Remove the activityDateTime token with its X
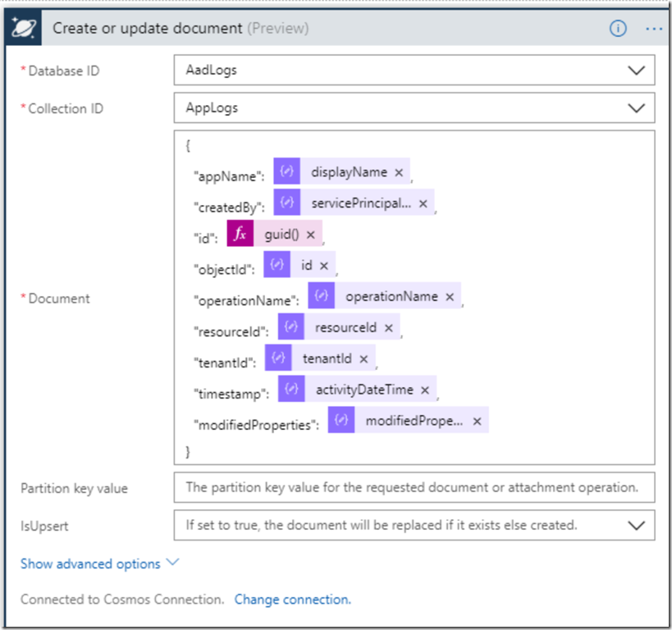The image size is (672, 630). pyautogui.click(x=425, y=390)
